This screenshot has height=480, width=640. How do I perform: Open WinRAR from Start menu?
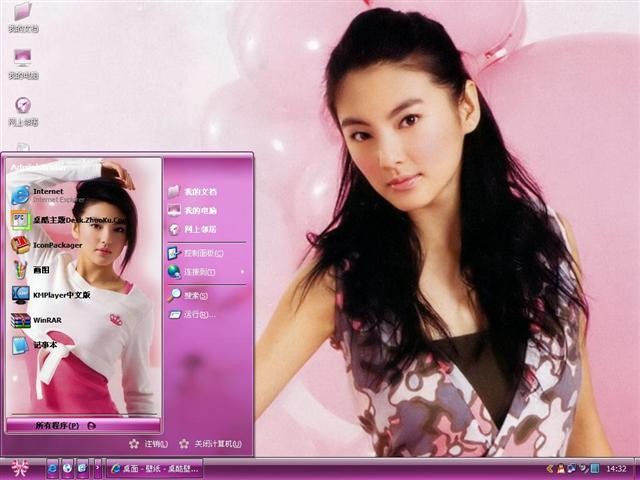[36, 320]
